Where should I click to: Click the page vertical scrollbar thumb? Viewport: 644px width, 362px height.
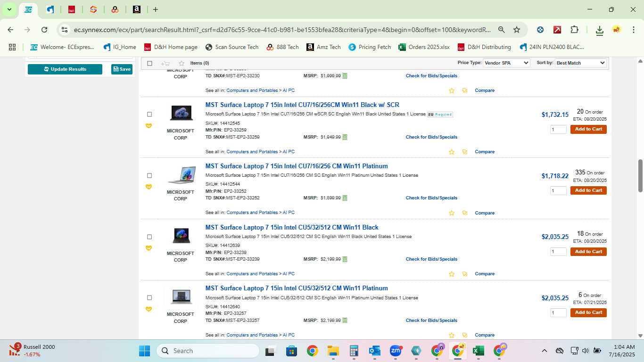coord(640,176)
